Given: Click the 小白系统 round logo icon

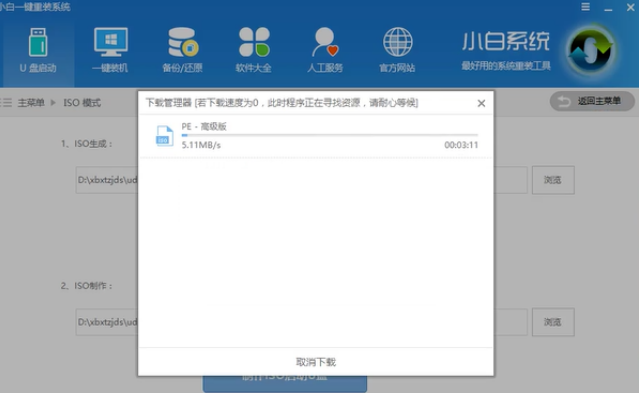Looking at the screenshot, I should [x=591, y=51].
